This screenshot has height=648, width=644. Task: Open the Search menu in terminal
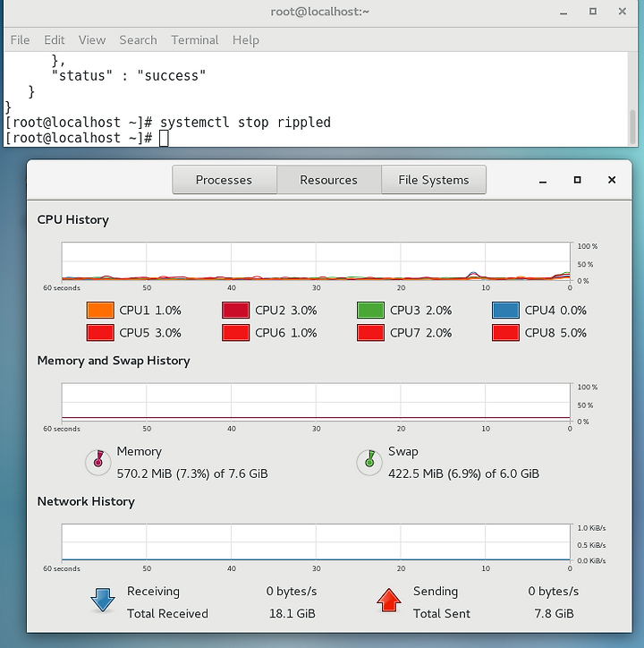coord(138,40)
